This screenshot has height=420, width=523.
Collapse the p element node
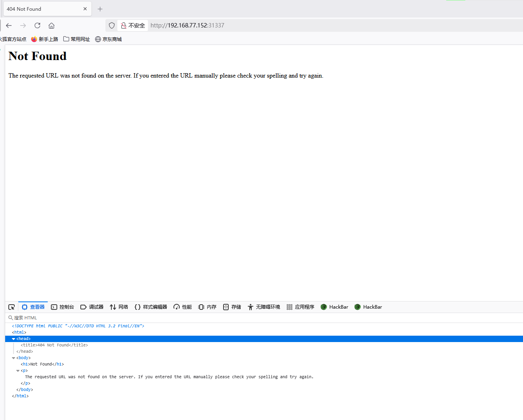click(18, 371)
